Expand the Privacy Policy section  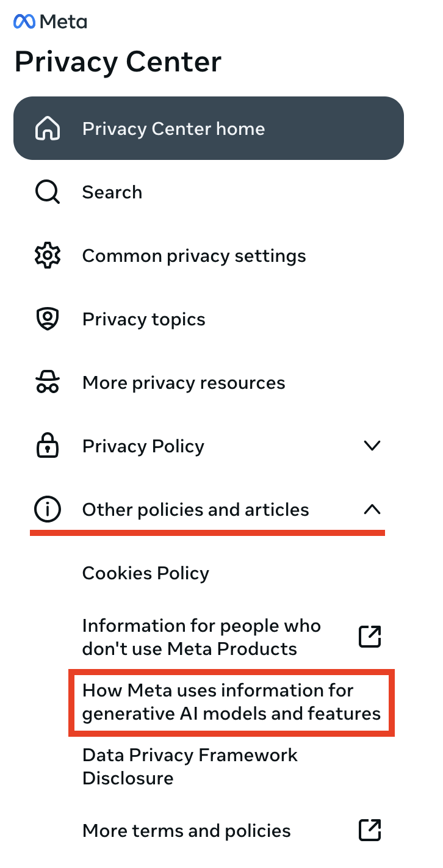[372, 446]
